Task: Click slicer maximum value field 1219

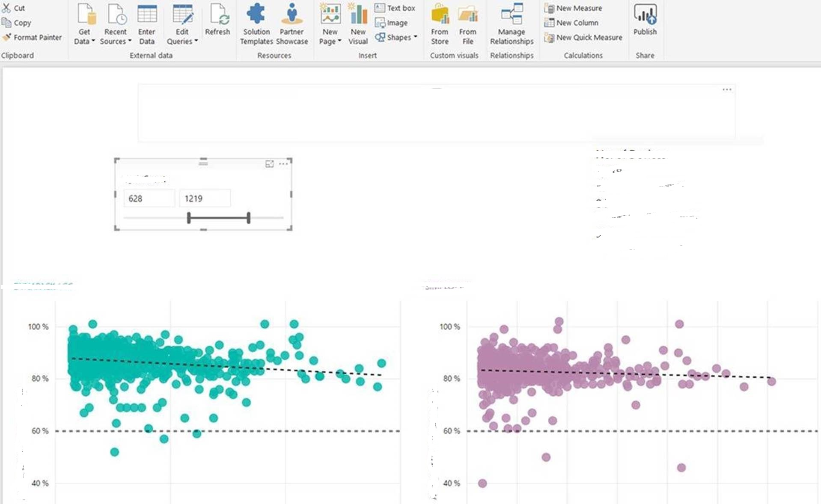Action: coord(205,199)
